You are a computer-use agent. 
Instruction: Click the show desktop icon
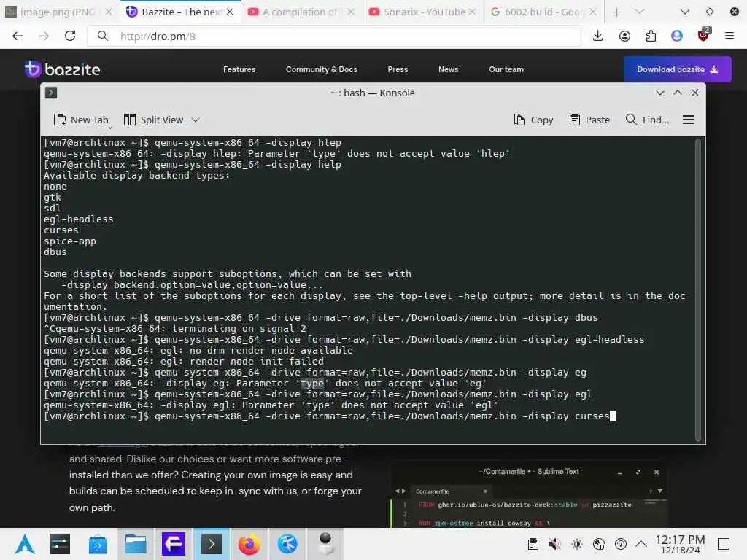[x=724, y=544]
